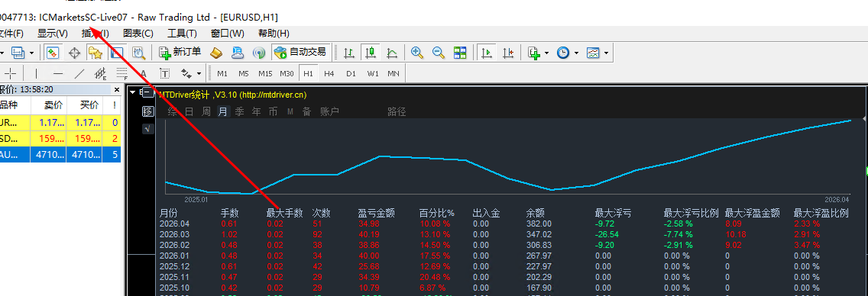Toggle the 自动交易 auto trading button
This screenshot has height=296, width=868.
tap(301, 53)
